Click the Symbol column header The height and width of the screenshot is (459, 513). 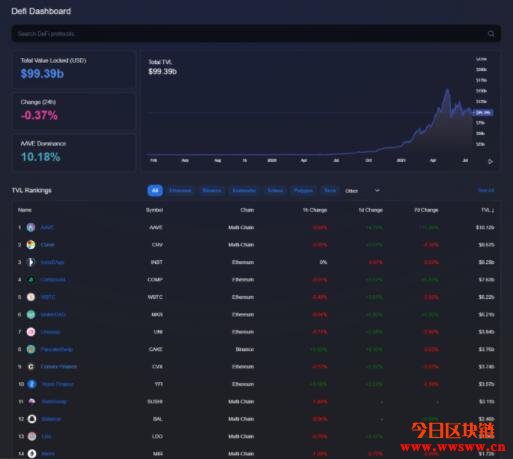click(154, 210)
